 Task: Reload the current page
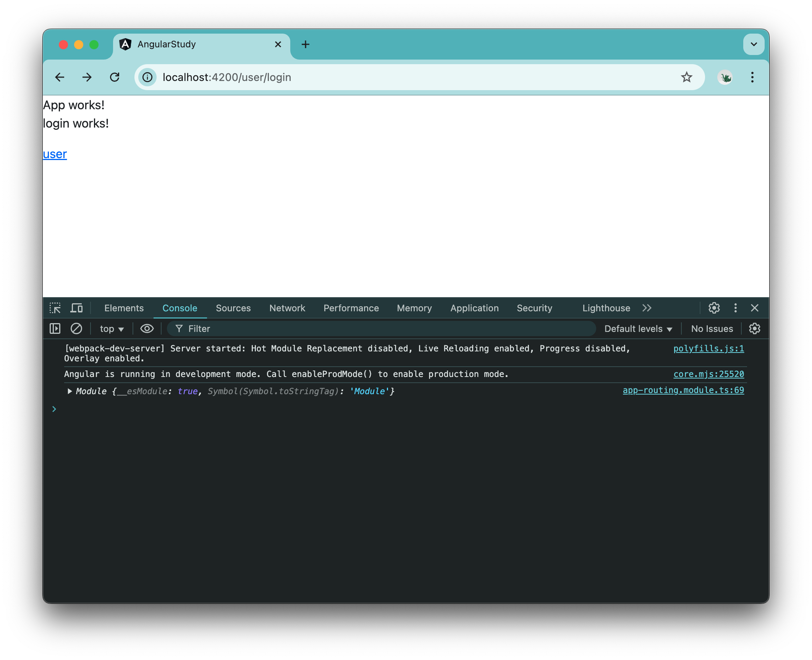coord(115,77)
